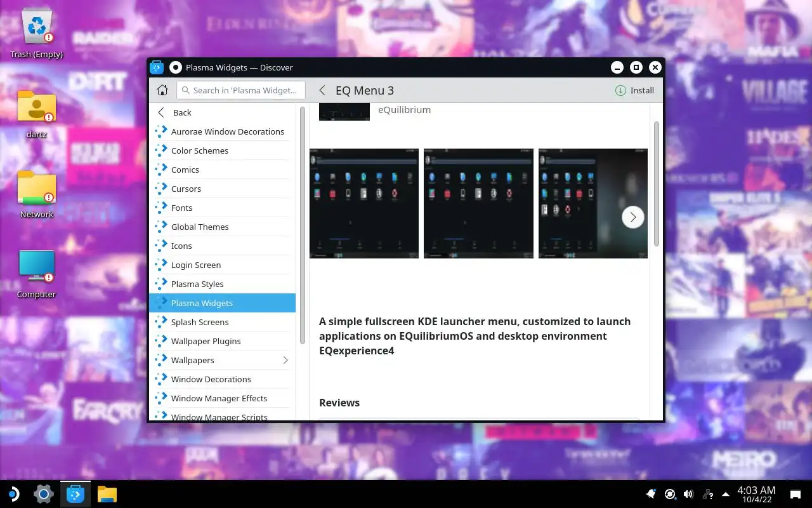The width and height of the screenshot is (812, 508).
Task: Click the main content vertical scrollbar
Action: [657, 184]
